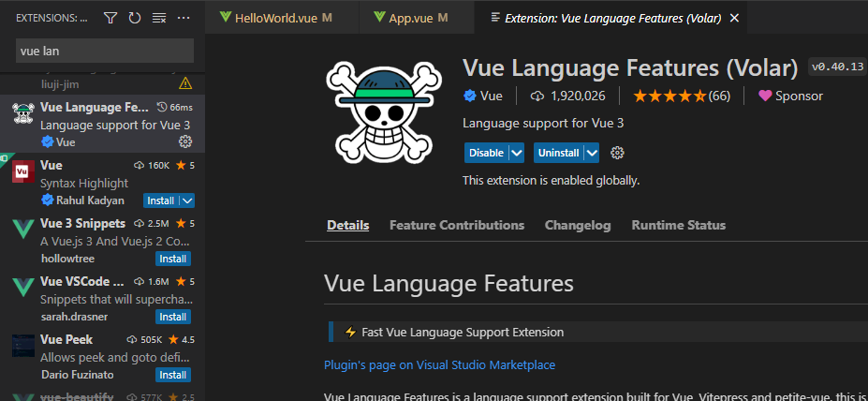Refresh the extensions list
Screen dimensions: 868x401
click(135, 19)
